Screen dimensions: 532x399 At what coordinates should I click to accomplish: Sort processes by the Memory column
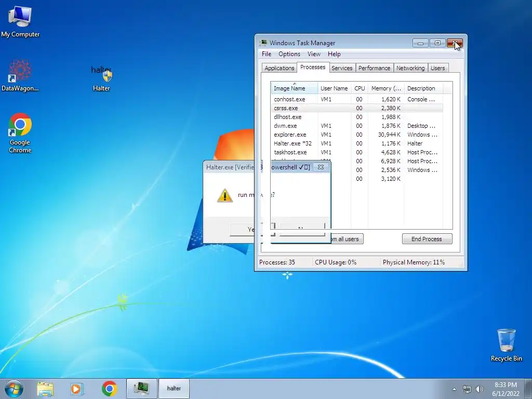point(386,88)
